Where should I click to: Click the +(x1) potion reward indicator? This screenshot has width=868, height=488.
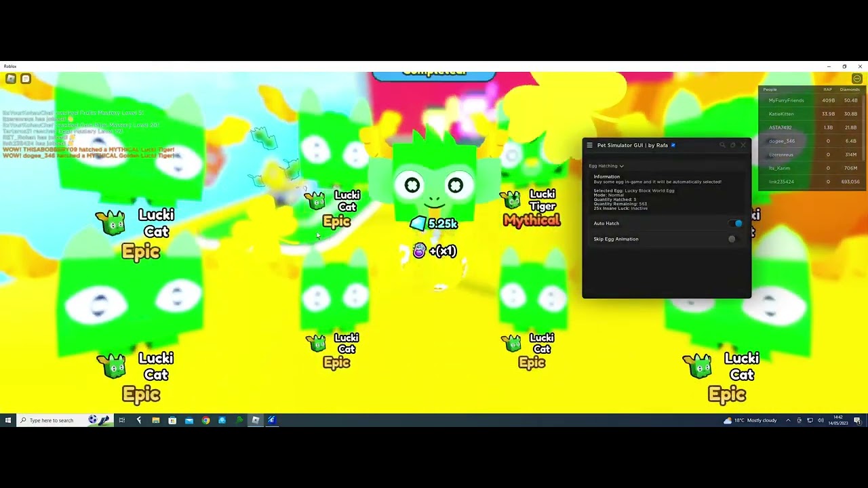point(435,251)
